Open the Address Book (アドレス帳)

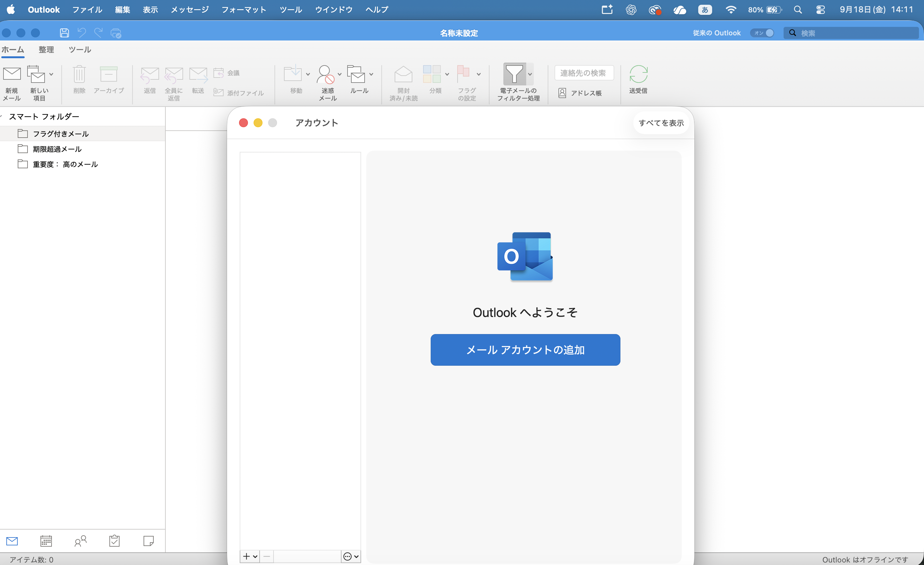(580, 93)
